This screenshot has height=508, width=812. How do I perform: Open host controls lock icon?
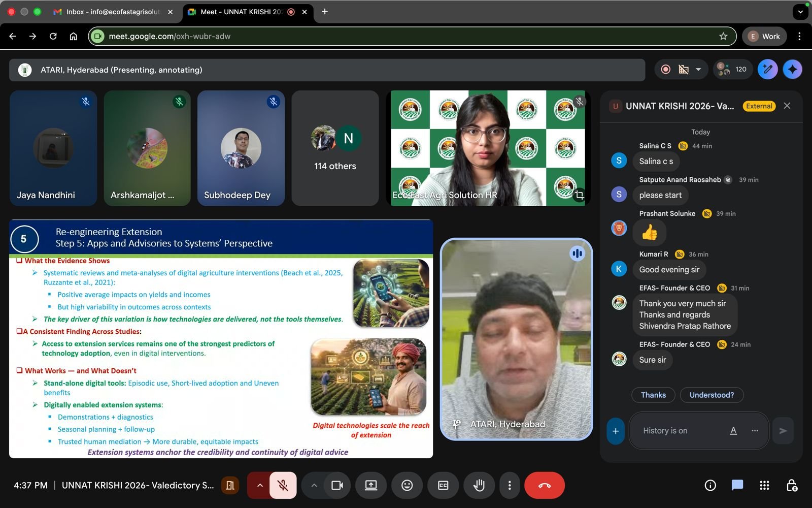pos(791,485)
